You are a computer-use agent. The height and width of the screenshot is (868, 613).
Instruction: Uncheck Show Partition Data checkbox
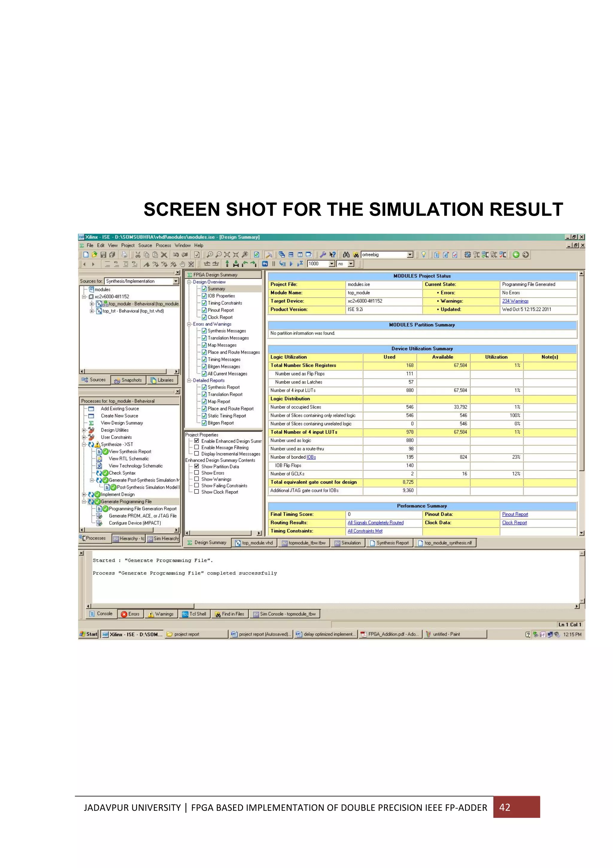pos(196,466)
